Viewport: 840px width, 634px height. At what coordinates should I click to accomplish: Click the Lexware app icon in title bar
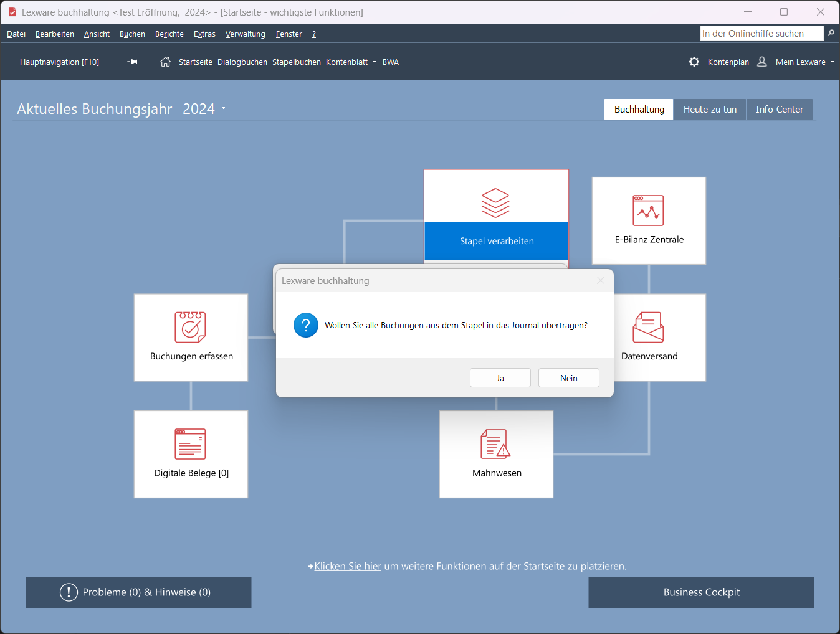point(12,12)
